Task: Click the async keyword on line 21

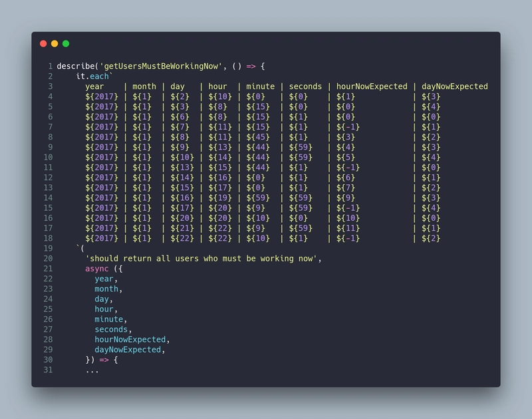Action: click(96, 269)
